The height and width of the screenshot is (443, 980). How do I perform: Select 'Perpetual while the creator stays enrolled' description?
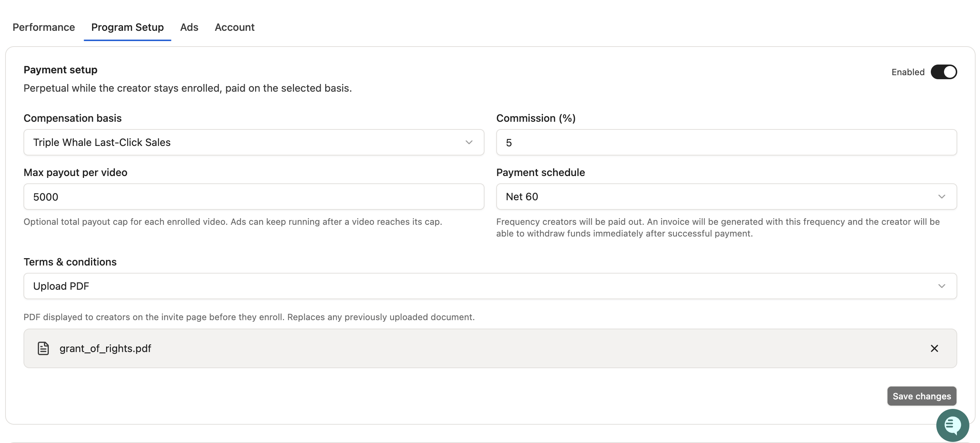pyautogui.click(x=188, y=88)
